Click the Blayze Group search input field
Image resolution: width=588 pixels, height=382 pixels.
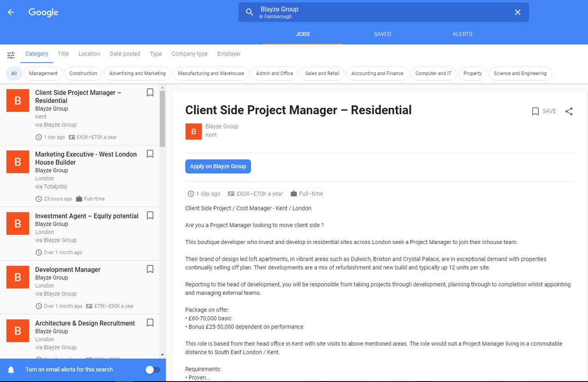tap(383, 13)
